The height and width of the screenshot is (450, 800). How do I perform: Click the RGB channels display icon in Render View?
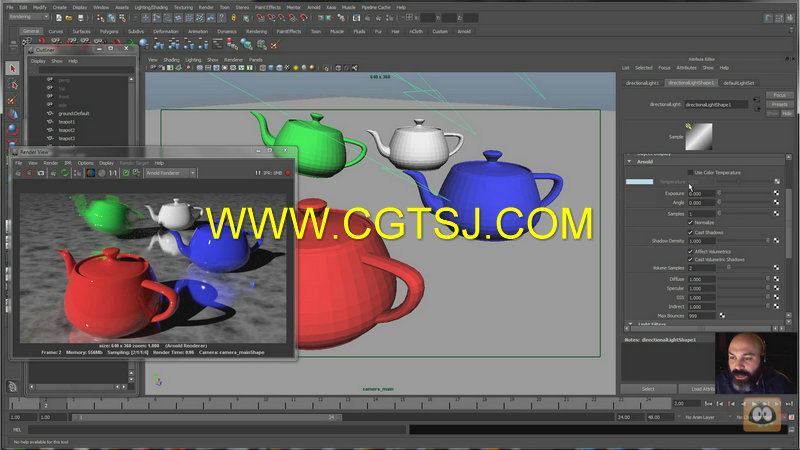point(90,173)
